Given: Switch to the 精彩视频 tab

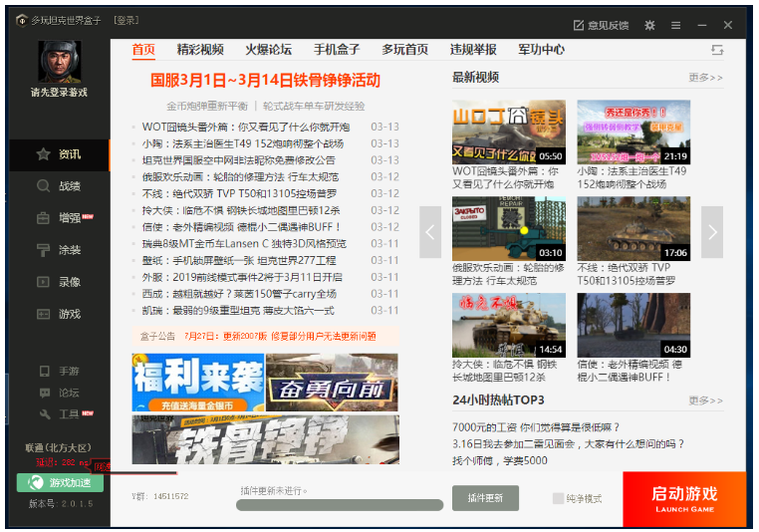Looking at the screenshot, I should click(x=200, y=50).
